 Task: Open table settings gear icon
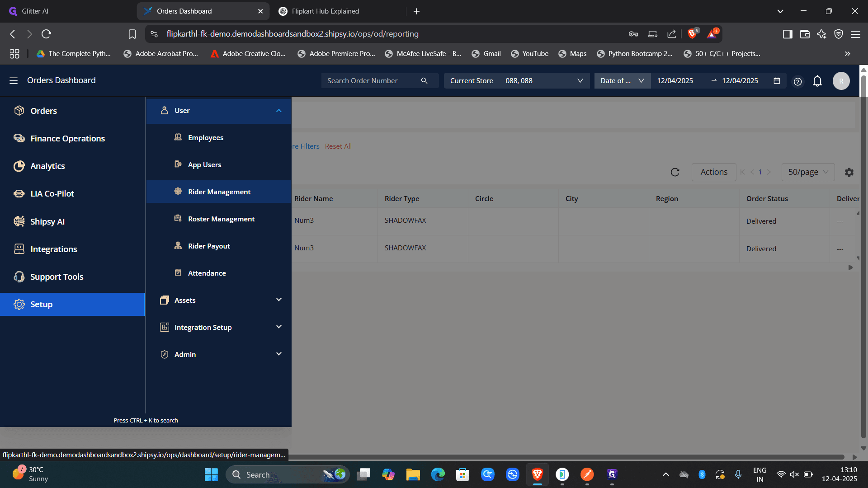849,172
